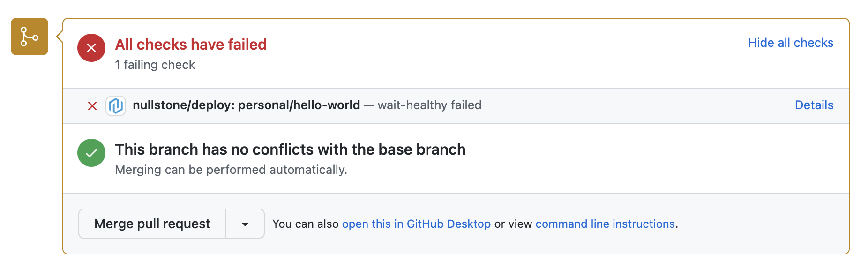Click the small red X status icon

tap(92, 106)
